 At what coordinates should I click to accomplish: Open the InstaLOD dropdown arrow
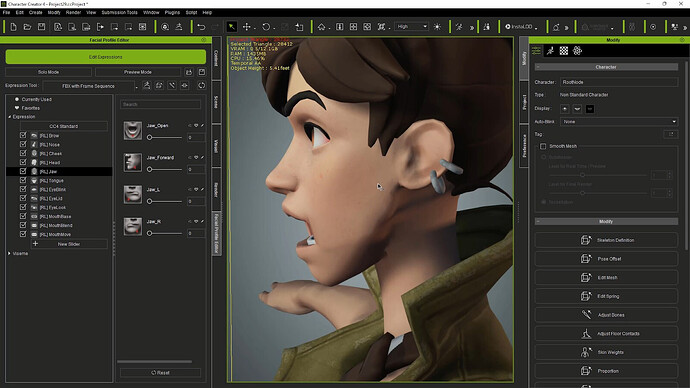[x=536, y=28]
